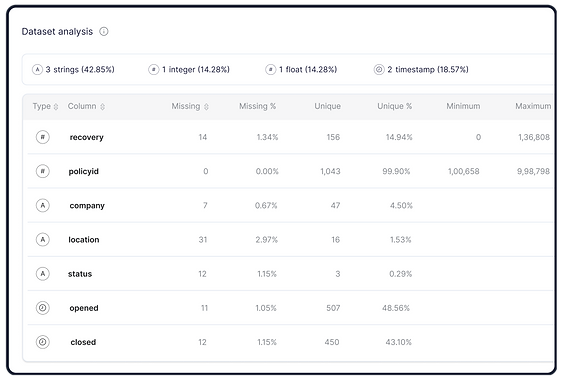Image resolution: width=562 pixels, height=379 pixels.
Task: Click the numeric type icon for policyid row
Action: (x=43, y=171)
